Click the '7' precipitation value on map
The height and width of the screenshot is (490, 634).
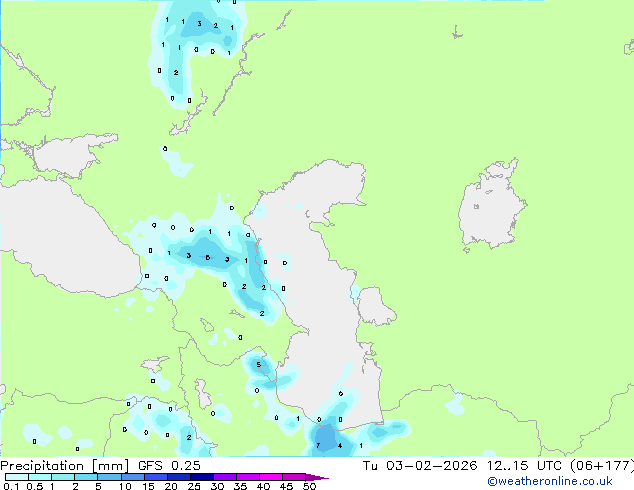pyautogui.click(x=318, y=446)
